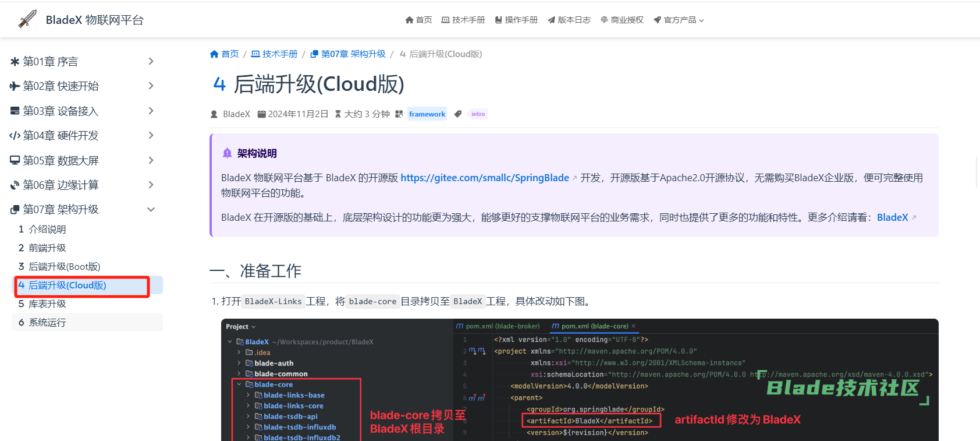This screenshot has width=980, height=441.
Task: Click the code icon beside 第04章 硬件开发
Action: point(15,136)
